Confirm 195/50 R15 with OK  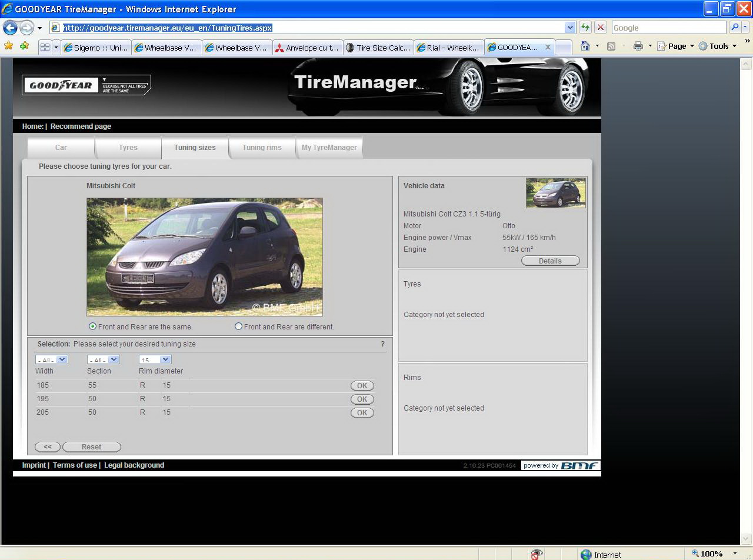coord(362,399)
